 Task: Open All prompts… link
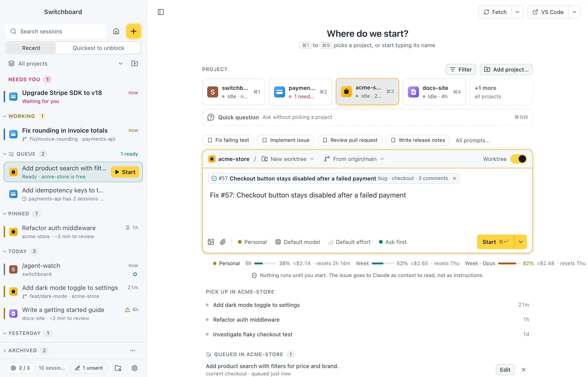[472, 140]
